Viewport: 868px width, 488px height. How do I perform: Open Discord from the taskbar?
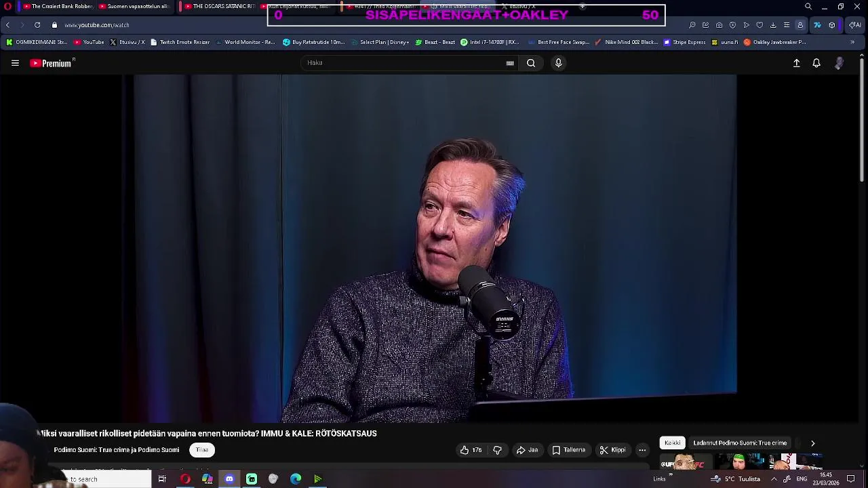coord(229,479)
